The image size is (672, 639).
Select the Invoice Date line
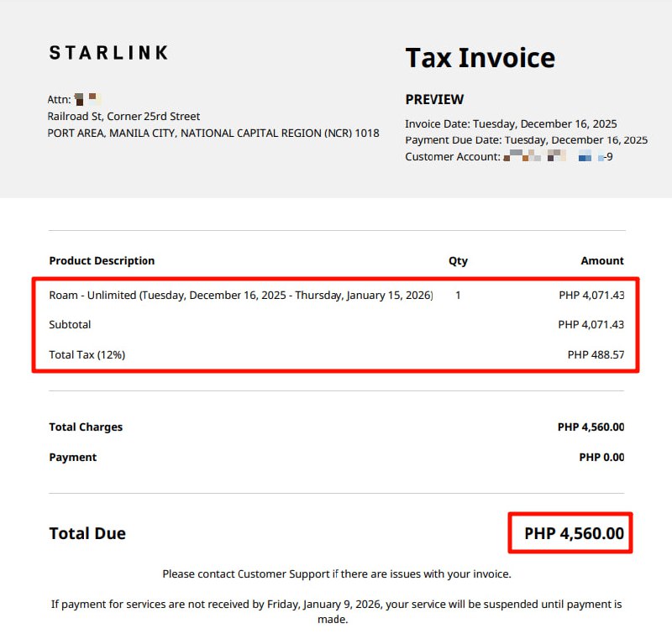coord(511,123)
